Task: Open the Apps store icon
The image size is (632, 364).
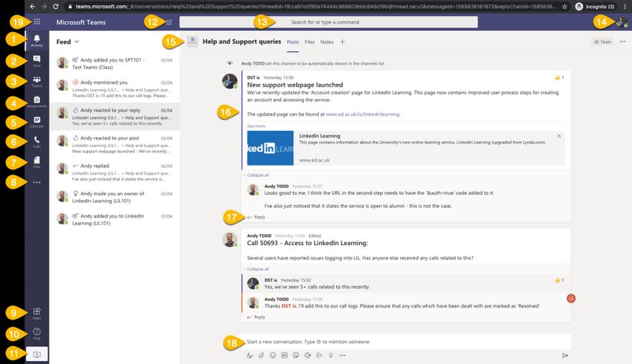Action: point(36,313)
